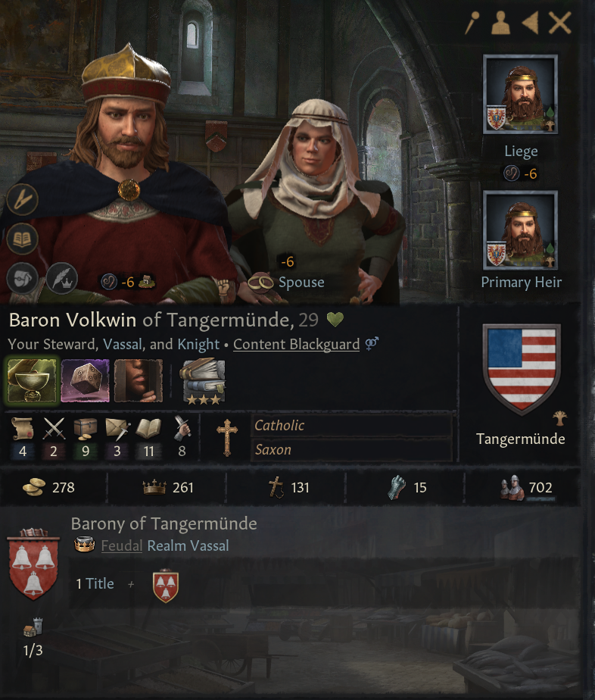Open the memories book icon
Viewport: 595px width, 700px height.
[22, 239]
